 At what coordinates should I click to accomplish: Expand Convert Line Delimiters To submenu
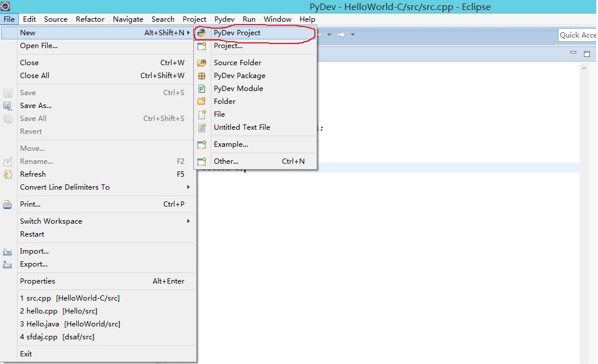(x=189, y=187)
